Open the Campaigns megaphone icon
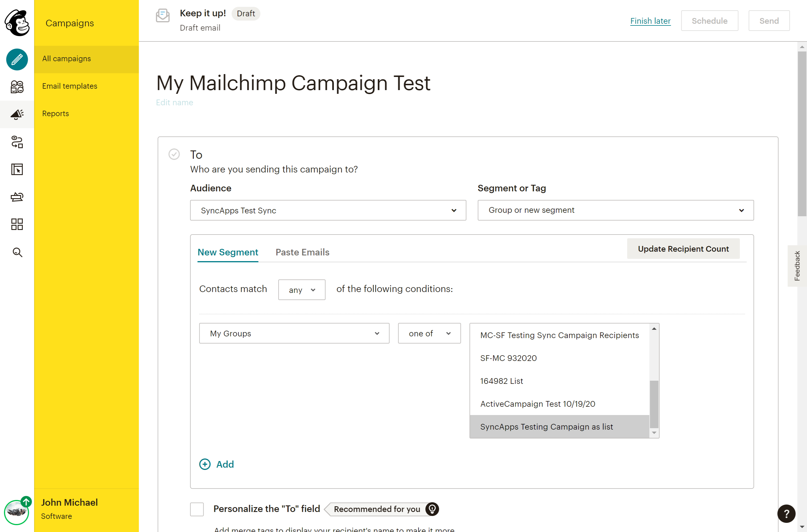The width and height of the screenshot is (807, 532). (x=17, y=114)
